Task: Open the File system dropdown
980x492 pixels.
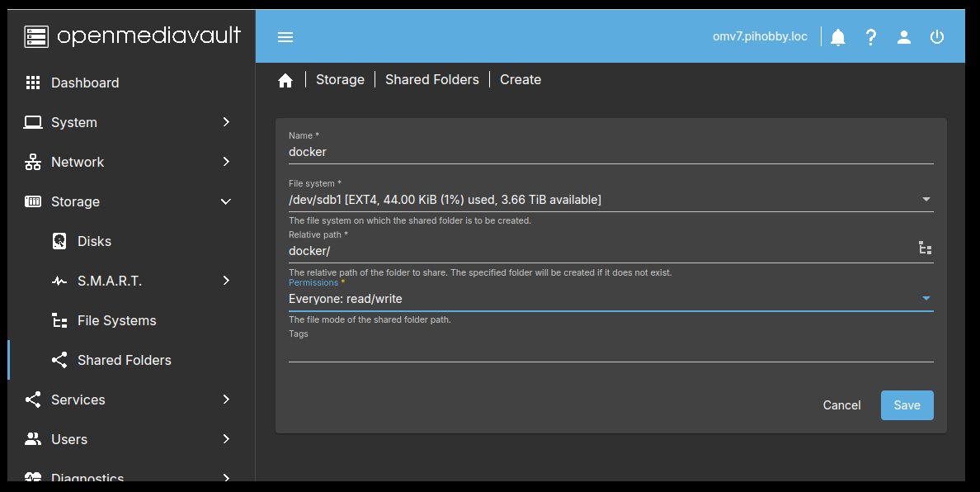Action: click(926, 199)
